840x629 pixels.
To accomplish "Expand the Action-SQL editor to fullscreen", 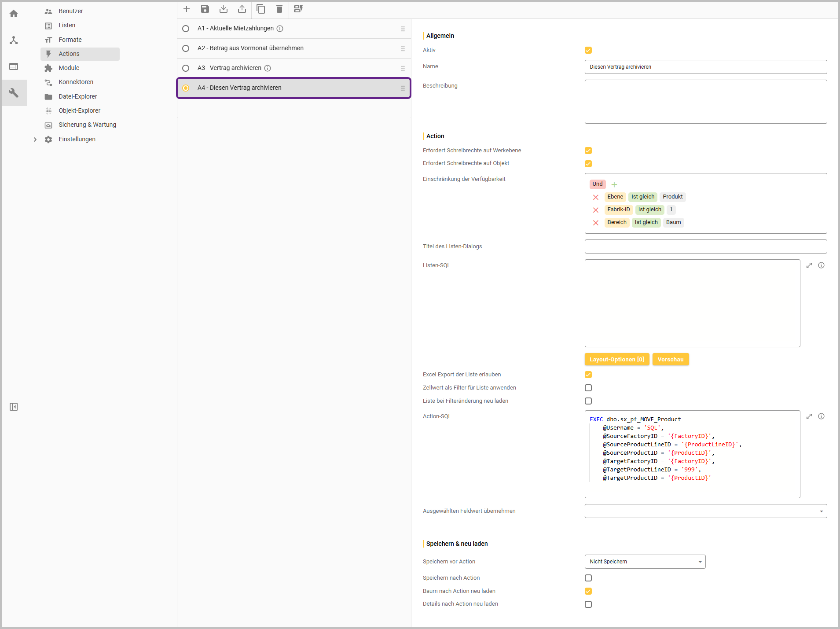I will (x=809, y=416).
